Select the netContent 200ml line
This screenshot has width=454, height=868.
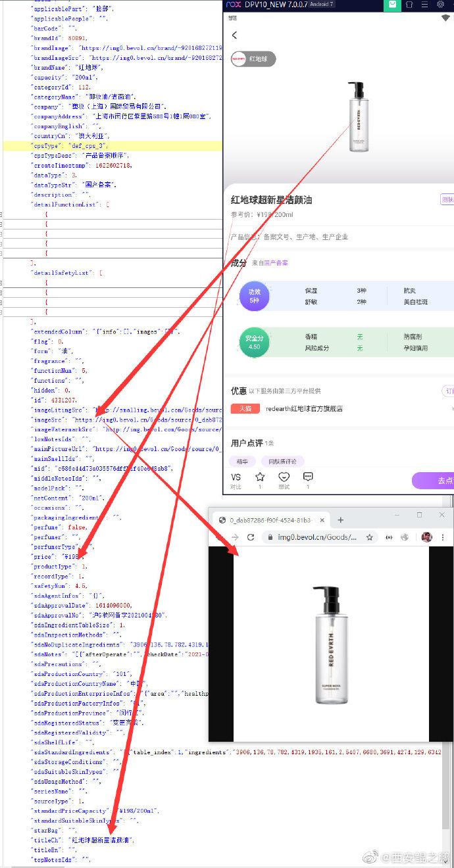tap(68, 497)
